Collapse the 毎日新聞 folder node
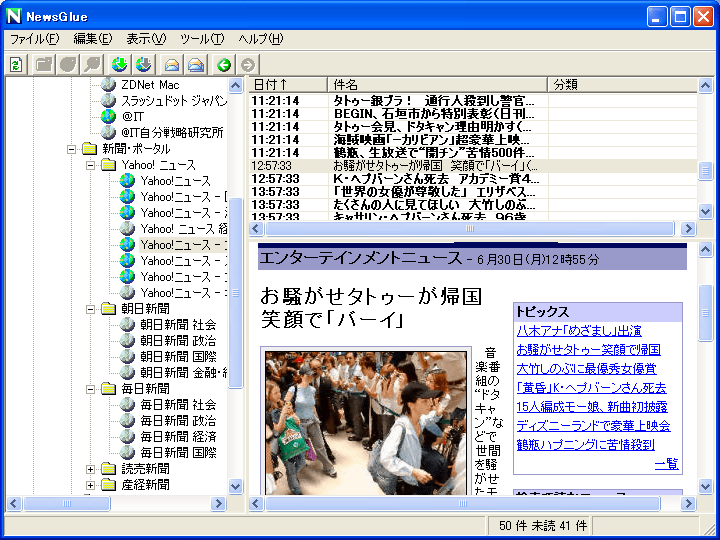This screenshot has width=720, height=540. pyautogui.click(x=90, y=389)
